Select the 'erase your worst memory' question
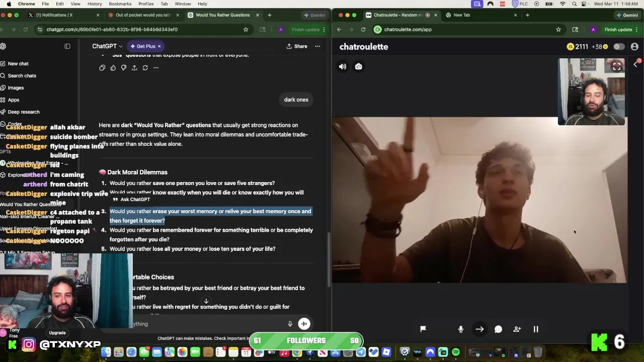Image resolution: width=644 pixels, height=362 pixels. pos(210,216)
